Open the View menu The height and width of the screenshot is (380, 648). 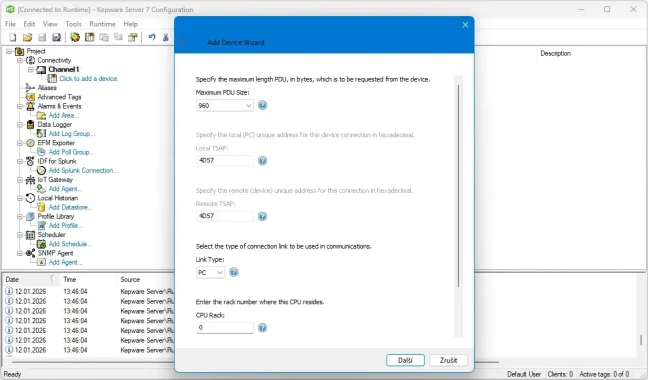(50, 24)
